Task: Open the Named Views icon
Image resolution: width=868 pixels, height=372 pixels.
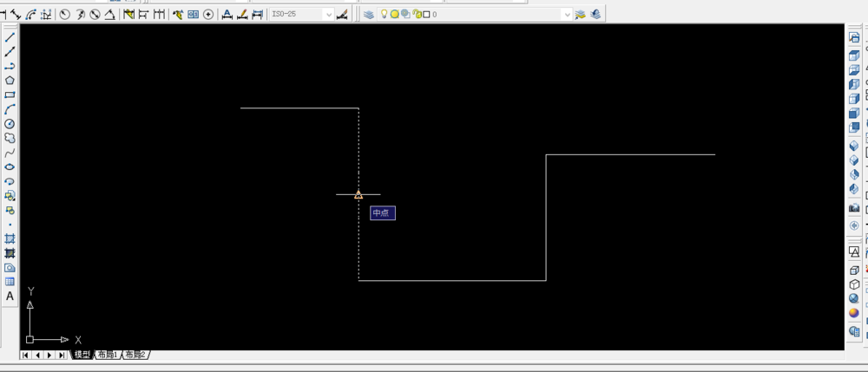Action: tap(854, 37)
